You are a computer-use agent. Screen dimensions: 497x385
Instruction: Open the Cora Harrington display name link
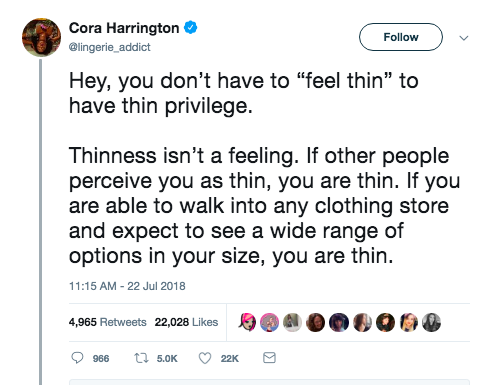[124, 28]
